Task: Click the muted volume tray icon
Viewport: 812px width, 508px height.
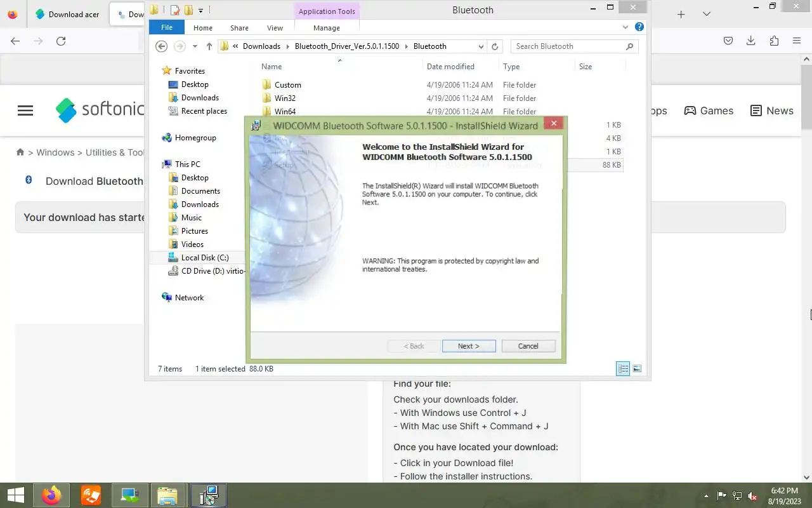Action: [752, 495]
